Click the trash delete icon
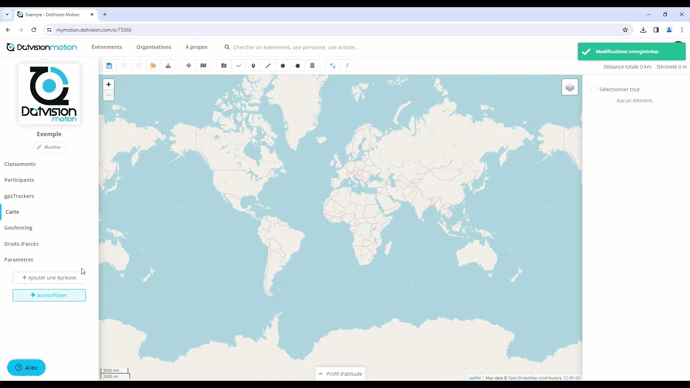 [x=312, y=66]
